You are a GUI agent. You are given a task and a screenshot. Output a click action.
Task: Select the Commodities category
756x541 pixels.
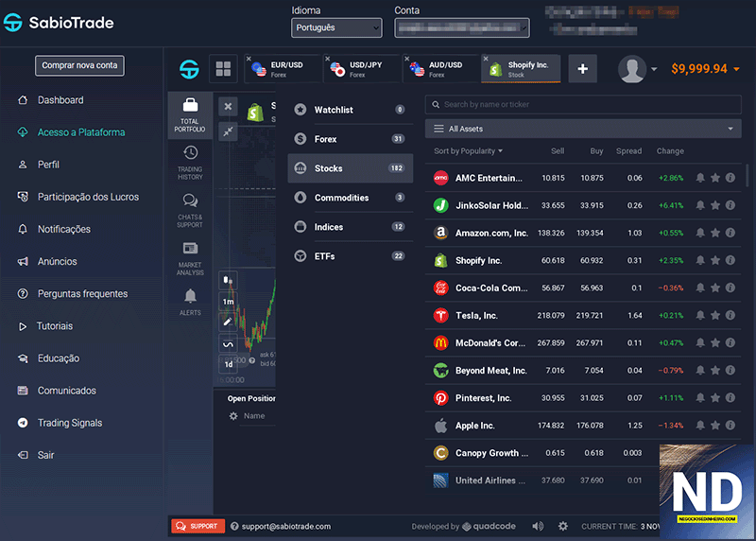tap(350, 198)
